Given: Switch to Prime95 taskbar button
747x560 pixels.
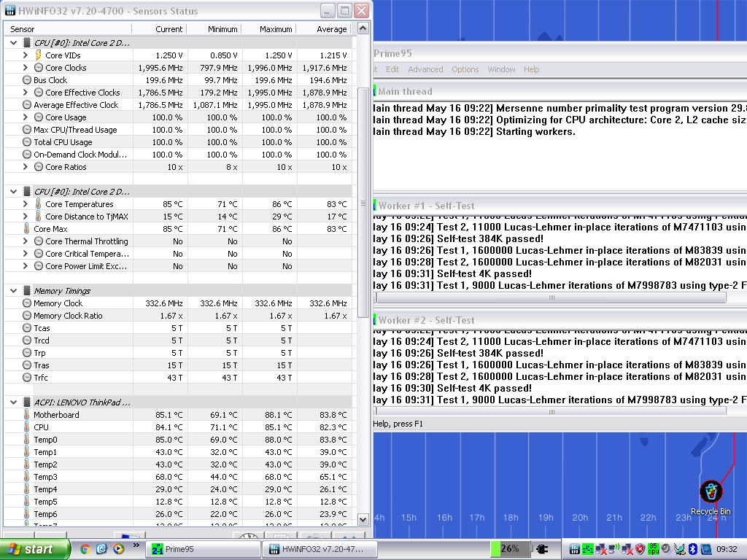Looking at the screenshot, I should (x=205, y=549).
